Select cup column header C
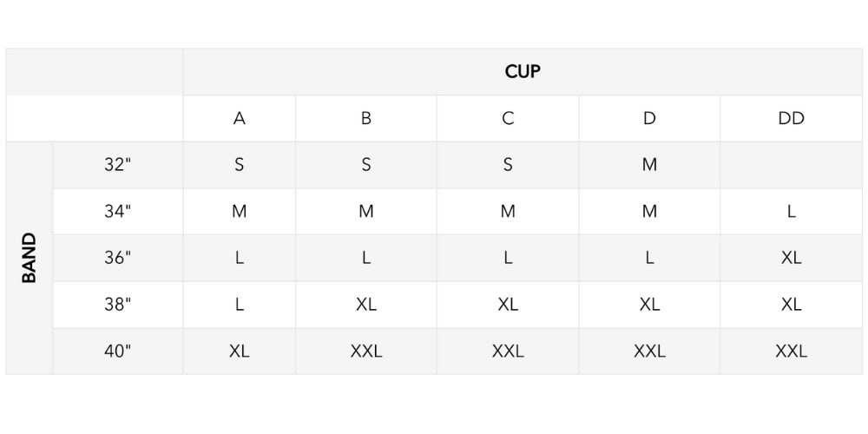Screen dimensions: 868x434 point(508,119)
